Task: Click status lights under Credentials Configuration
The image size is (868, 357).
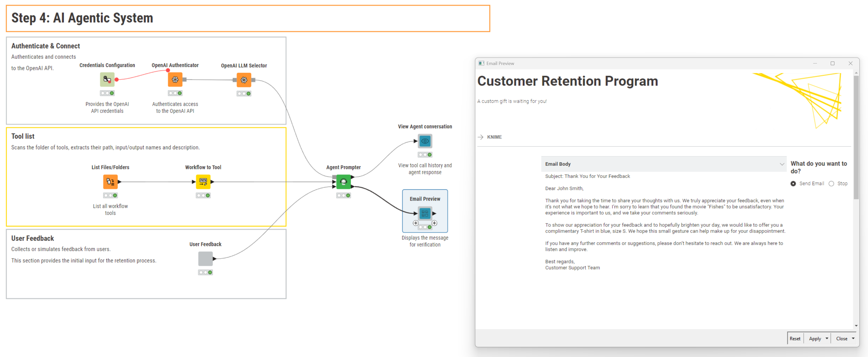Action: click(107, 93)
